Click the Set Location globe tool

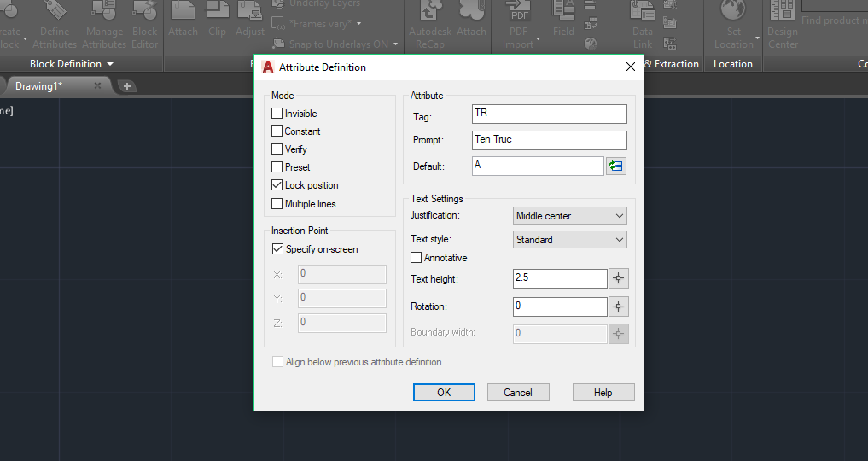click(x=733, y=26)
